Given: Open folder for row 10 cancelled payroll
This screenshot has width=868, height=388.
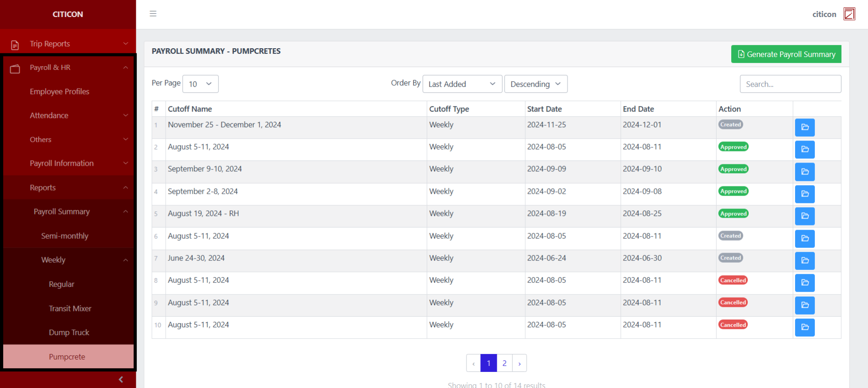Looking at the screenshot, I should click(804, 327).
